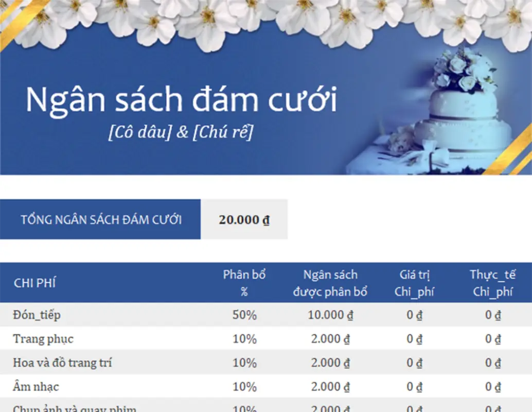Select the "TỔNG NGÂN SÁCH ĐÁM CƯỚI" label cell
This screenshot has height=412, width=532.
tap(100, 219)
